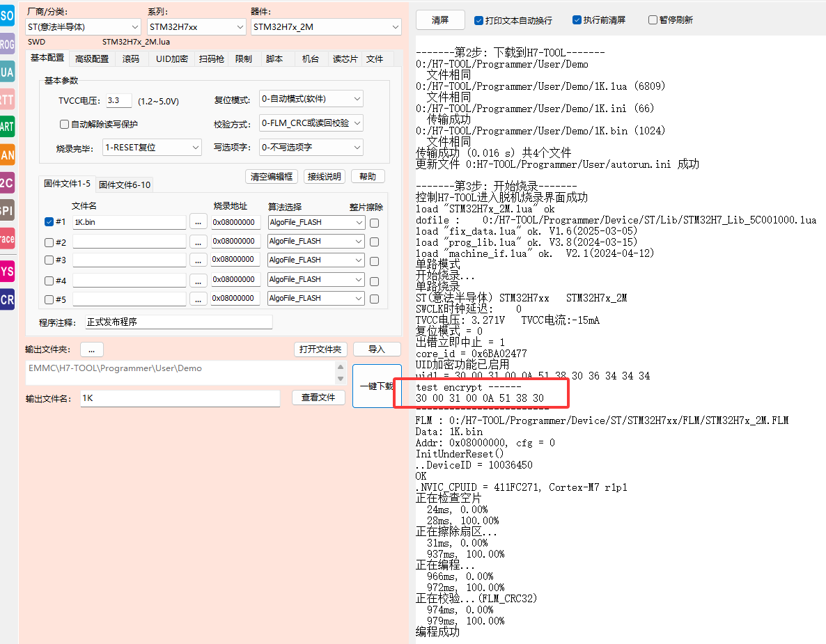Open the 写选项字 dropdown
826x644 pixels.
(x=311, y=148)
